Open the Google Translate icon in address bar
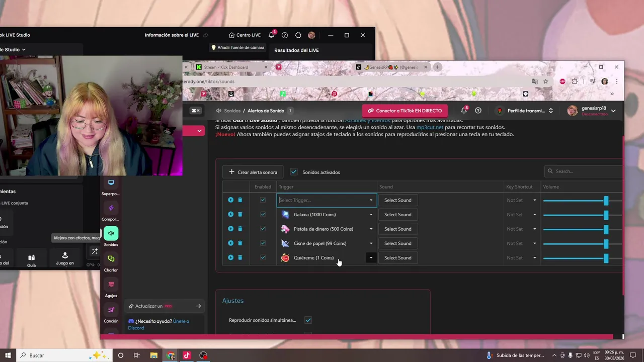Viewport: 644px width, 362px height. point(534,81)
